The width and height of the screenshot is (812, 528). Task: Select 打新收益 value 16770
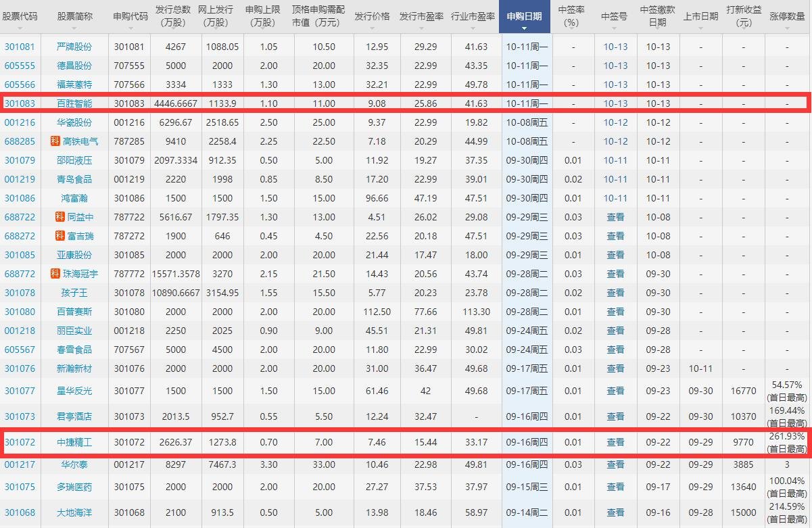[744, 391]
